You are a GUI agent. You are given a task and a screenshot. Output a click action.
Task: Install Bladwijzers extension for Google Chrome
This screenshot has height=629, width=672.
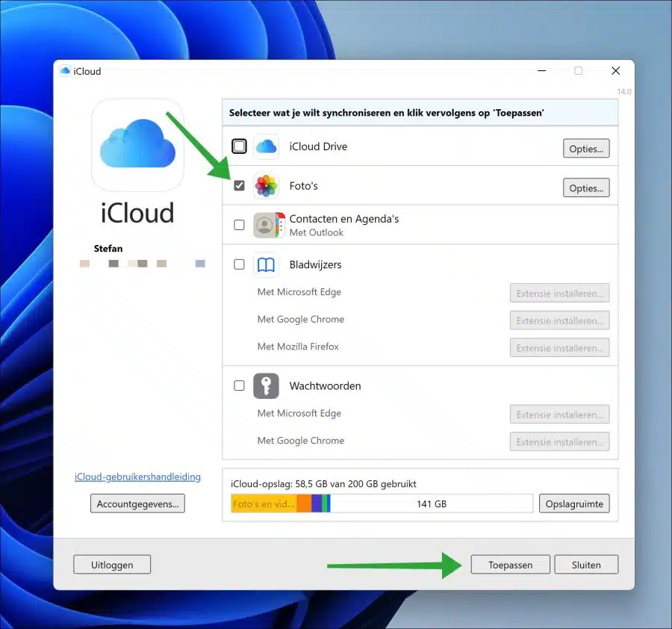pos(559,320)
